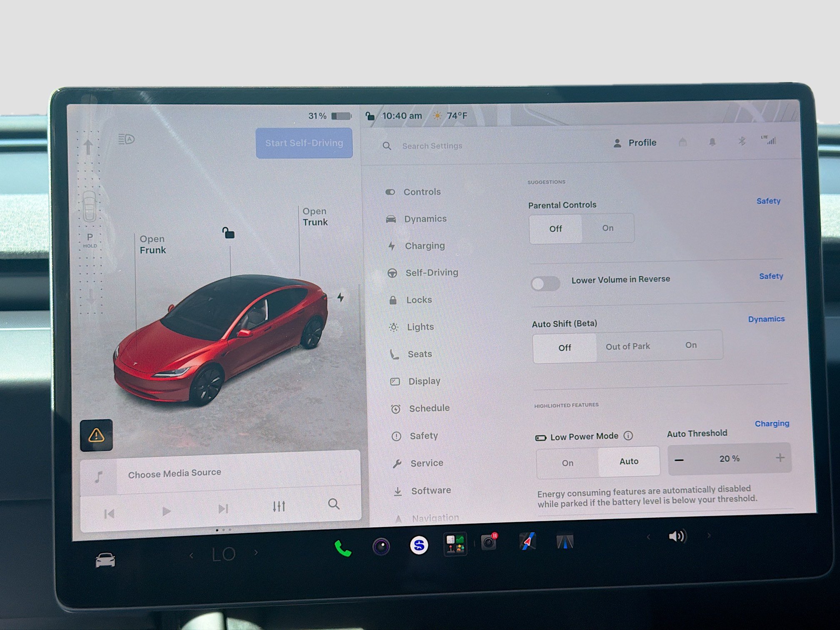This screenshot has width=840, height=630.
Task: Open the Locks settings menu
Action: (x=410, y=300)
